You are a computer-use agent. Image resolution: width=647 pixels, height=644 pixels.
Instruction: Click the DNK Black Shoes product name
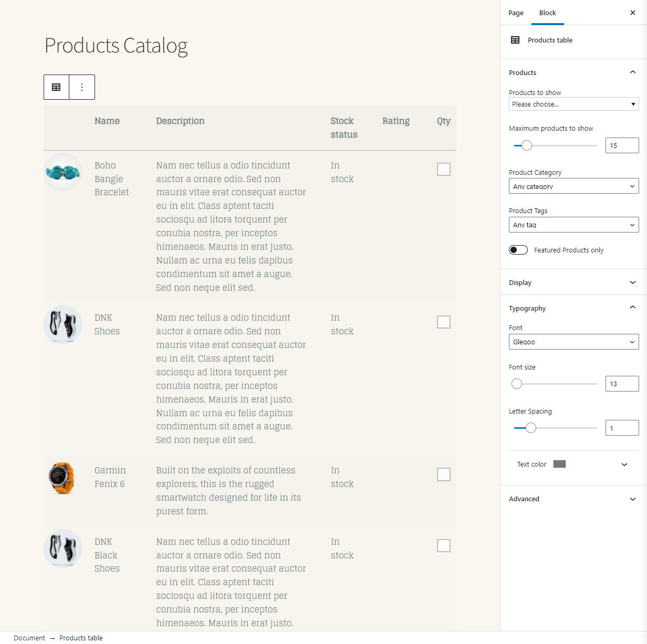click(x=107, y=555)
